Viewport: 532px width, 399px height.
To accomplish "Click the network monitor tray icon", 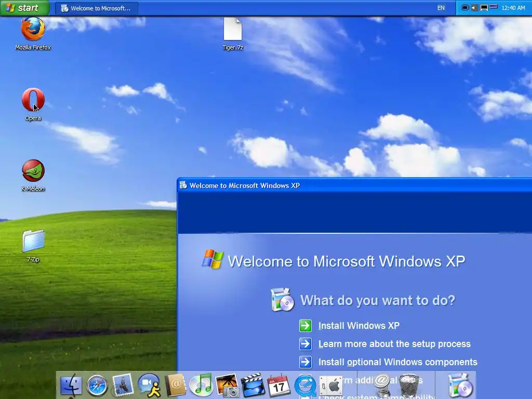I will (484, 7).
